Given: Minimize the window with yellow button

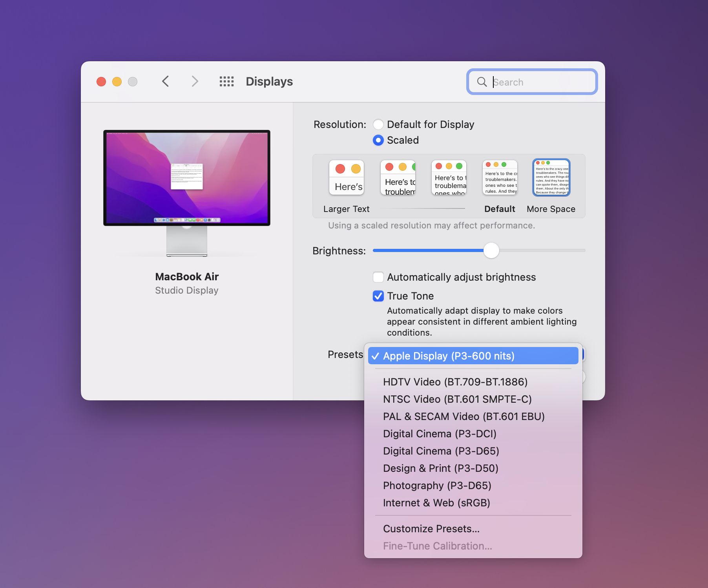Looking at the screenshot, I should [x=117, y=81].
